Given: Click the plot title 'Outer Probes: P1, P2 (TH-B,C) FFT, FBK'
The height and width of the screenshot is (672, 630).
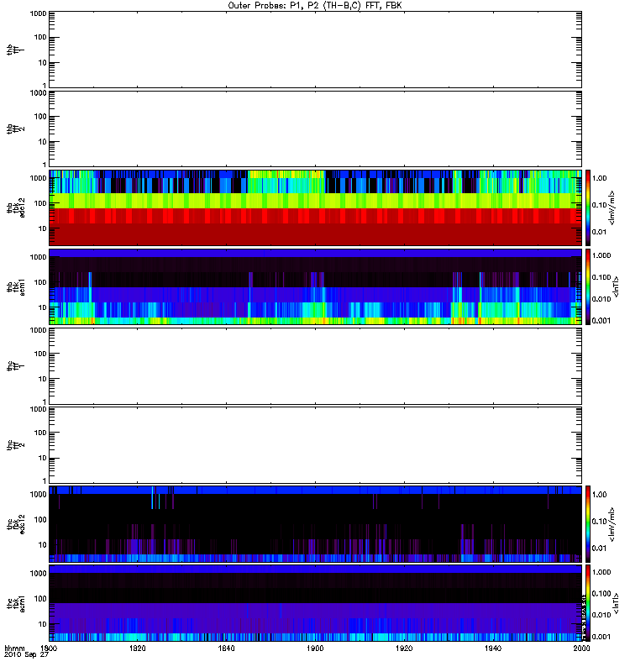Looking at the screenshot, I should pos(315,6).
